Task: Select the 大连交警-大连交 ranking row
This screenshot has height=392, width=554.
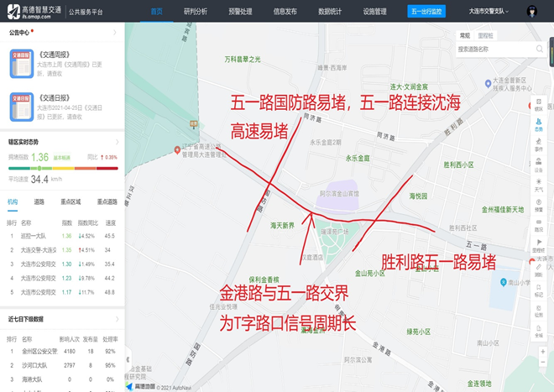Action: point(62,250)
